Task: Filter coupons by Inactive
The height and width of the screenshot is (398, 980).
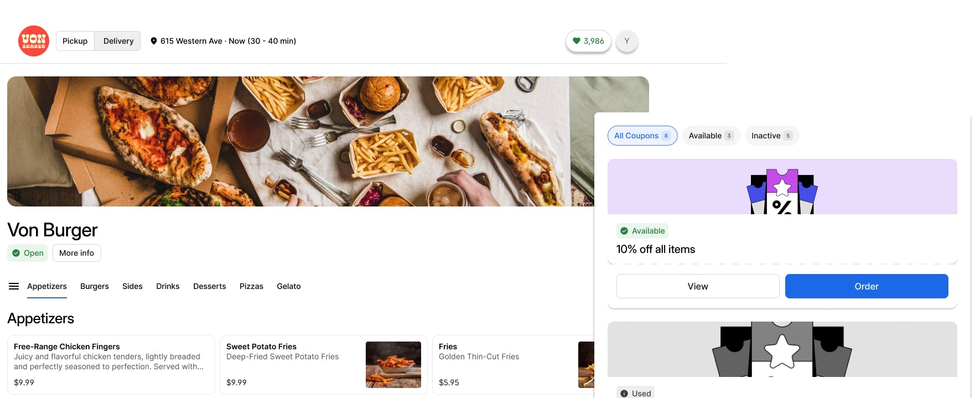Action: 772,136
